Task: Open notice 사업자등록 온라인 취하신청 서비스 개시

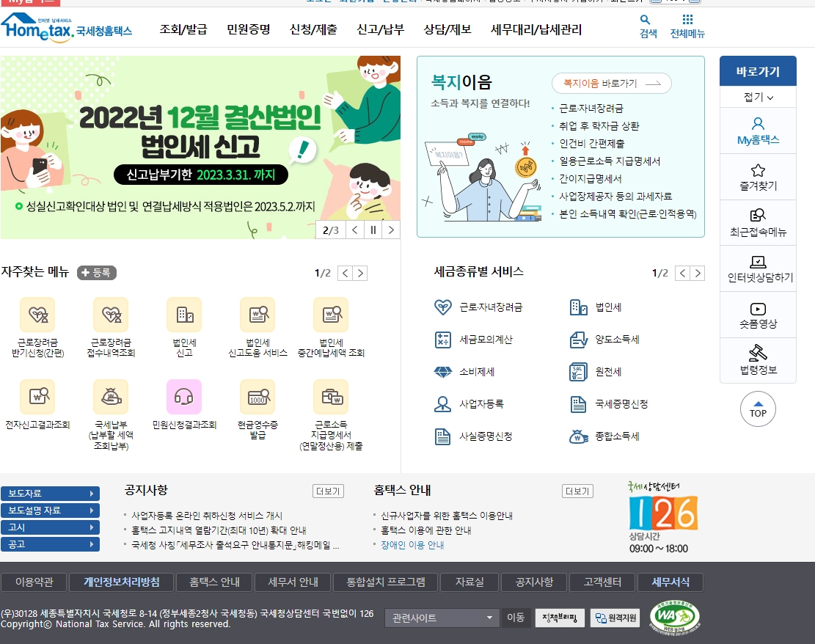Action: coord(207,516)
